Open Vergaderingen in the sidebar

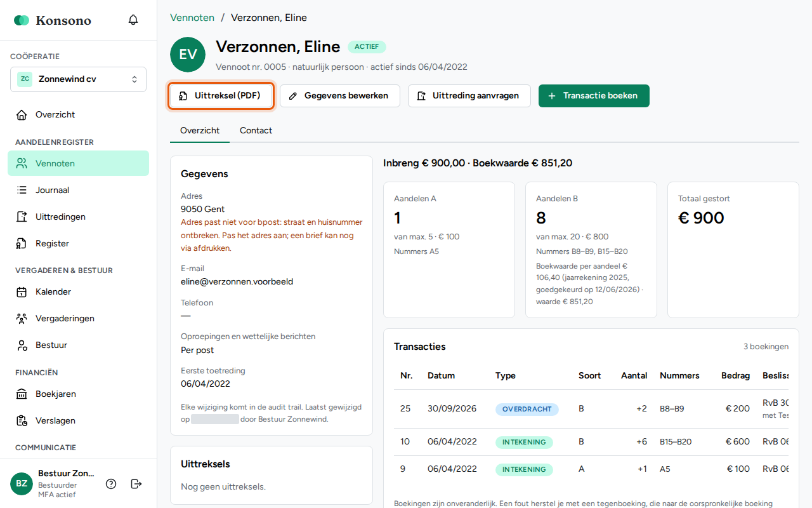click(x=78, y=319)
